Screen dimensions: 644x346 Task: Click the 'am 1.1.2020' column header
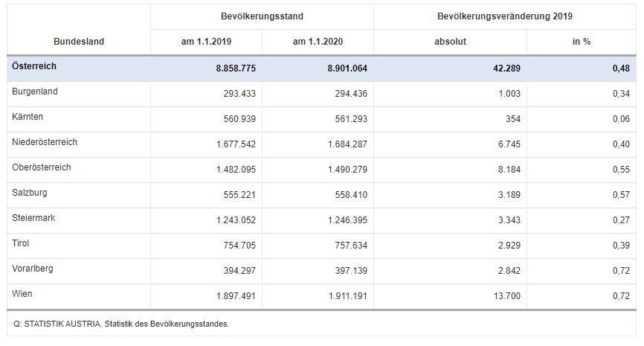[318, 42]
